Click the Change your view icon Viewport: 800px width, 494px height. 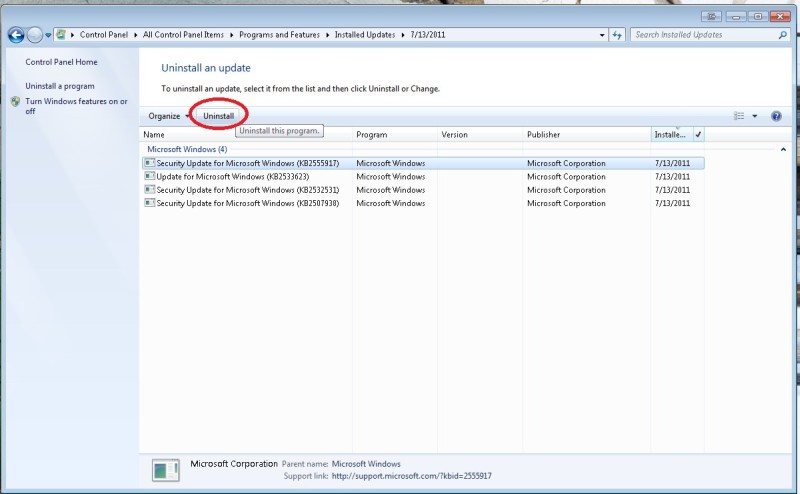[739, 116]
